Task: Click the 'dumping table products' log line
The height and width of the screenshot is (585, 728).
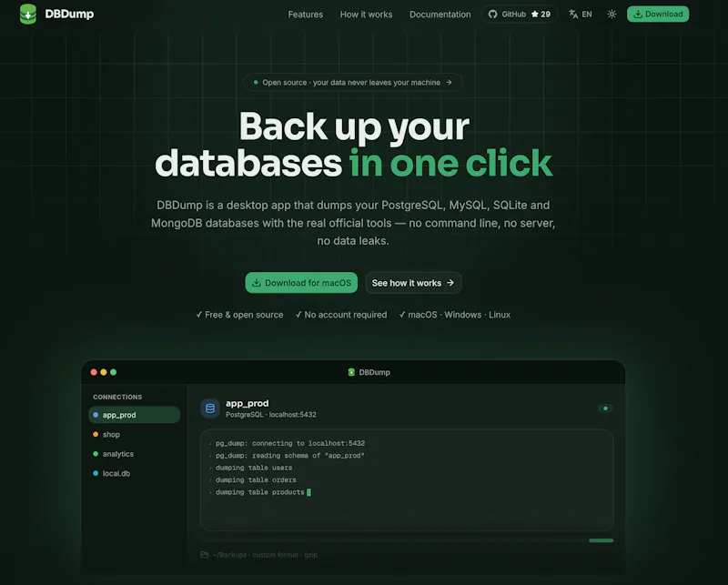Action: (x=259, y=492)
